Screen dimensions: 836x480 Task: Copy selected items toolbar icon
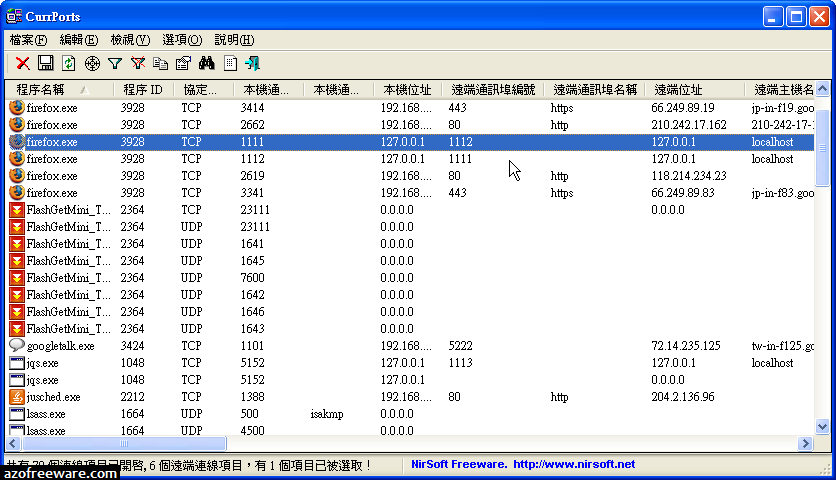[160, 63]
